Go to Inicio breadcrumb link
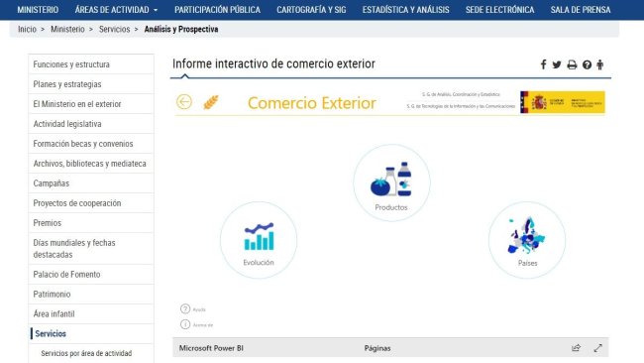This screenshot has height=363, width=644. [x=27, y=29]
